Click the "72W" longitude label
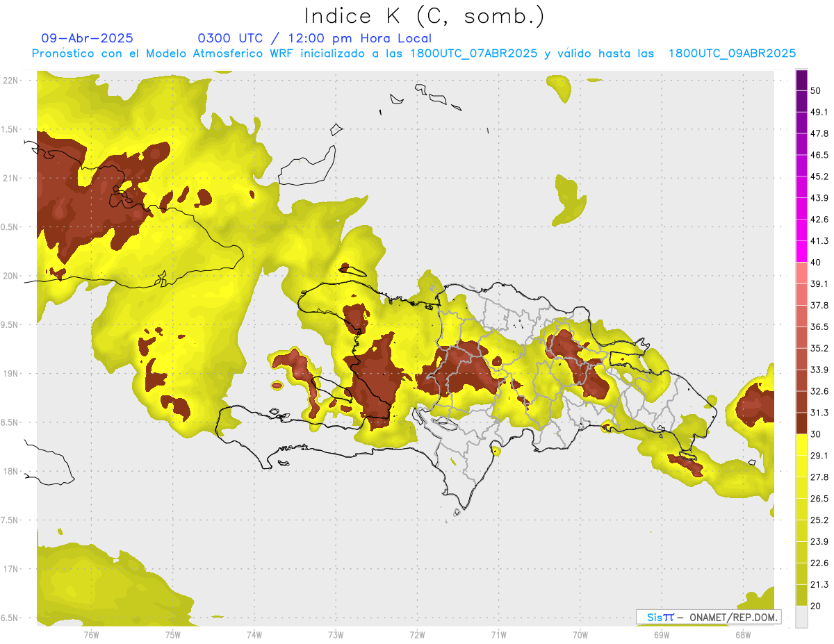Viewport: 834px width, 644px height. (417, 635)
